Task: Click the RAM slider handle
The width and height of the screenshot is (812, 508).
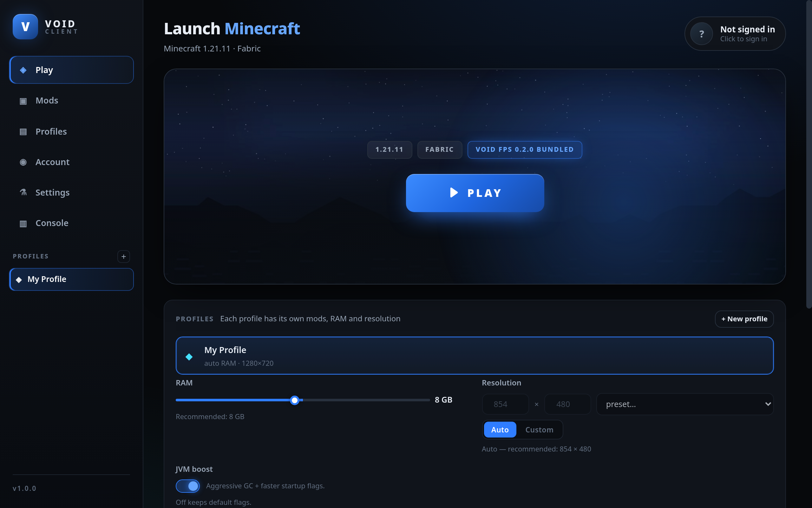Action: 295,400
